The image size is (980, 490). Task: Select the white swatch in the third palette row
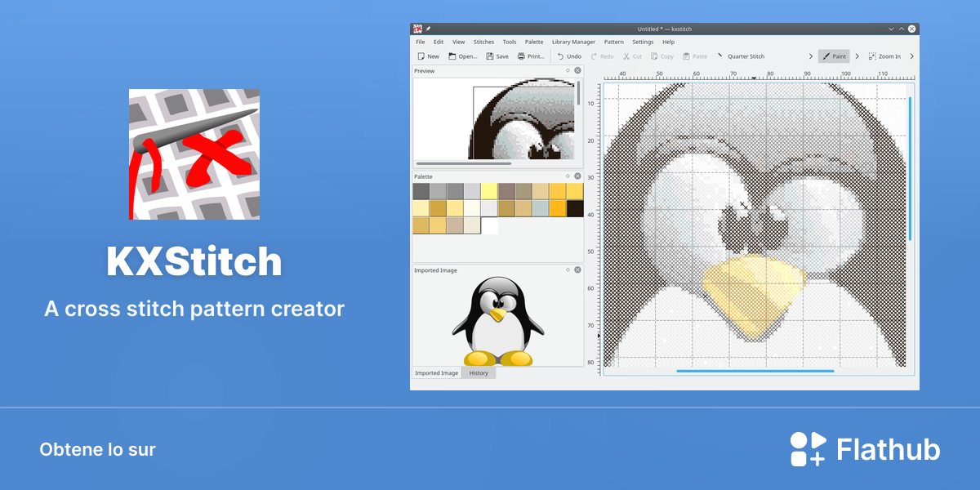pyautogui.click(x=489, y=225)
